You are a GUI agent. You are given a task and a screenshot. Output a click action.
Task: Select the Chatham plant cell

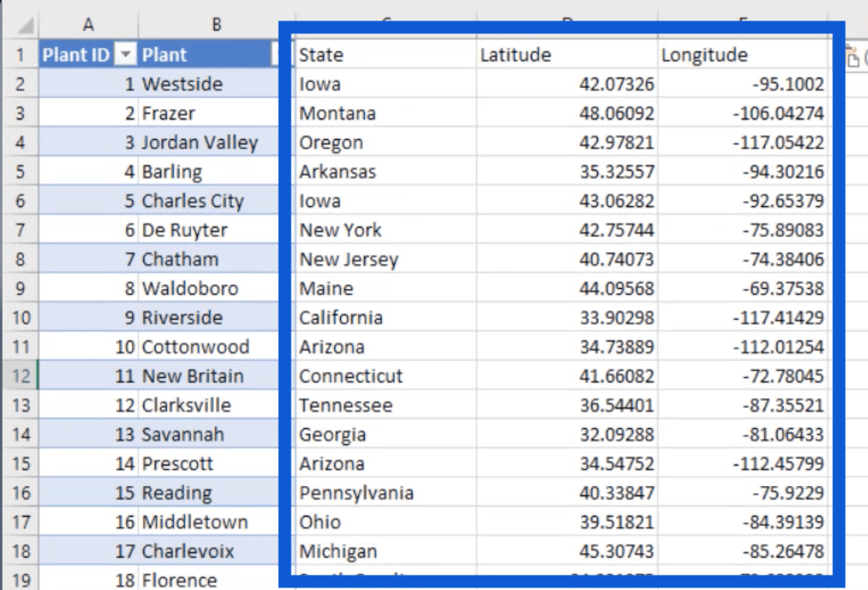209,259
